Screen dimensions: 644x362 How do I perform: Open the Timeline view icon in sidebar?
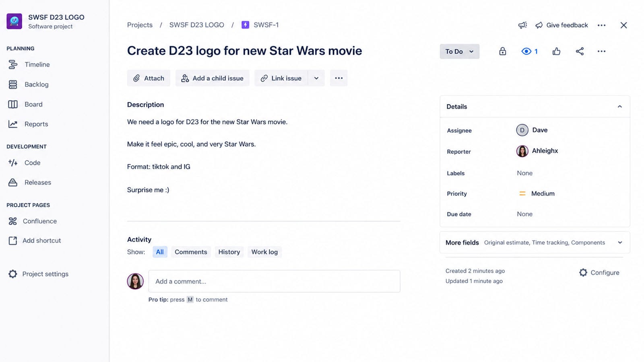(13, 64)
